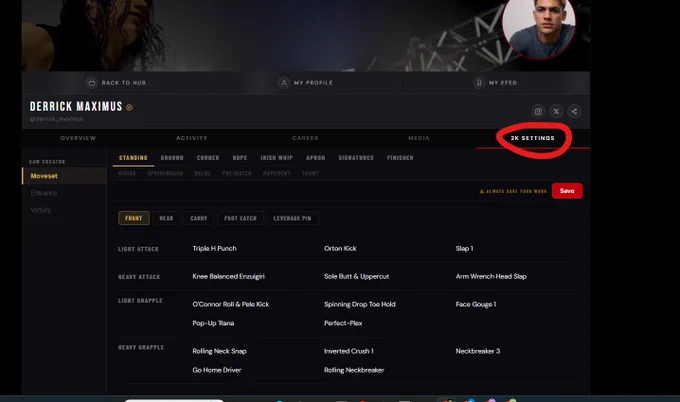
Task: Click the My Efed icon
Action: click(x=479, y=82)
